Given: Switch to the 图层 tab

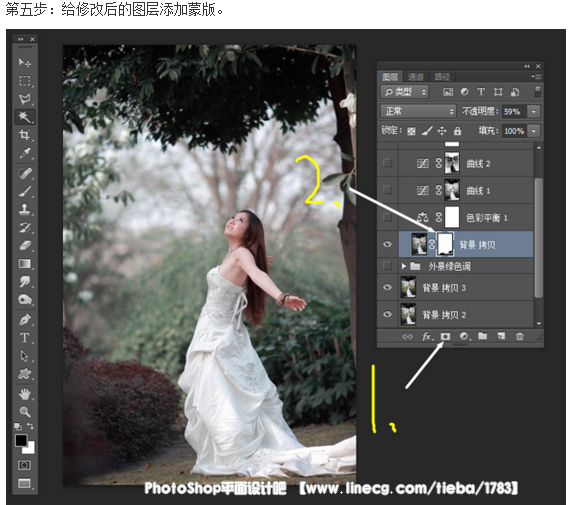Looking at the screenshot, I should click(x=390, y=77).
